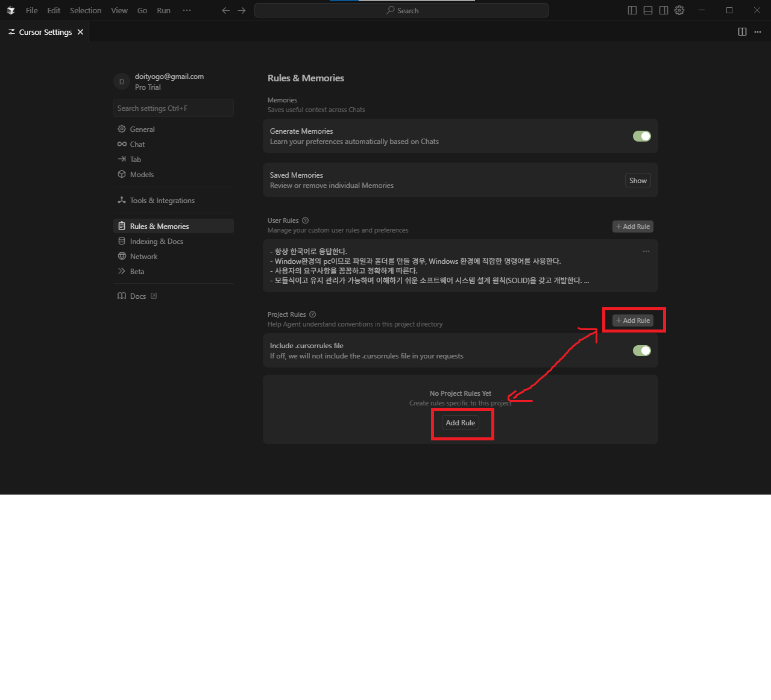Screen dimensions: 771x700
Task: Open the user rule ellipsis options
Action: pyautogui.click(x=646, y=251)
